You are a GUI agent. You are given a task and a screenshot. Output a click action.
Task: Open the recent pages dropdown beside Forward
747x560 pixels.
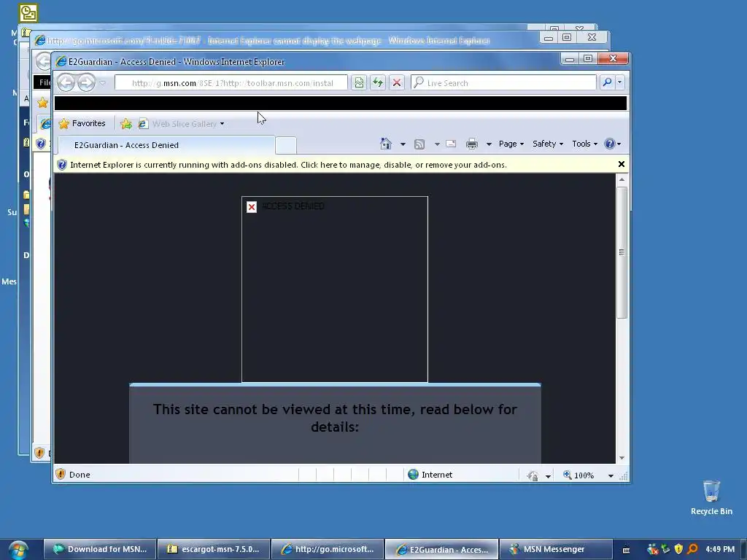(102, 83)
